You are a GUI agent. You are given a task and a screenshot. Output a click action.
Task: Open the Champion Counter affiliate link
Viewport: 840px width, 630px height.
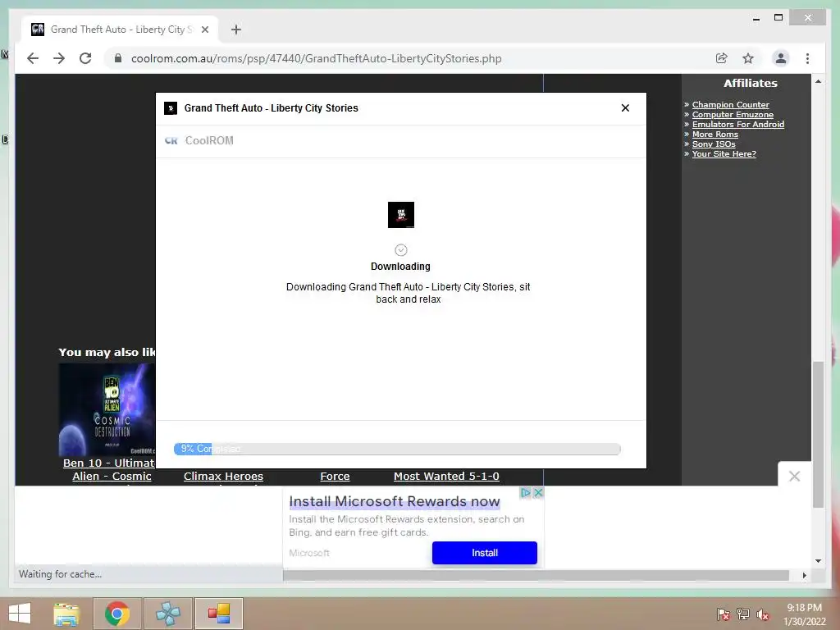pos(730,104)
